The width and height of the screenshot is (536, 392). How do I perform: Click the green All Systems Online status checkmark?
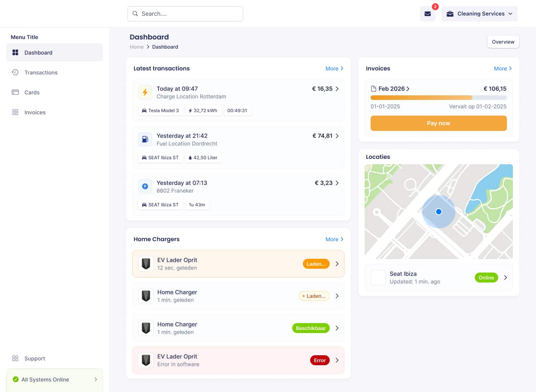15,379
